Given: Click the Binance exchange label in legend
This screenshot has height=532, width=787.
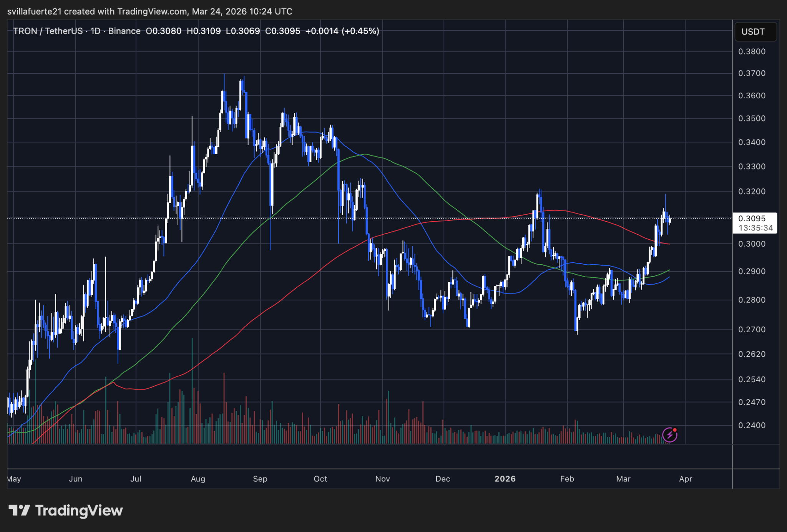Looking at the screenshot, I should (x=124, y=31).
